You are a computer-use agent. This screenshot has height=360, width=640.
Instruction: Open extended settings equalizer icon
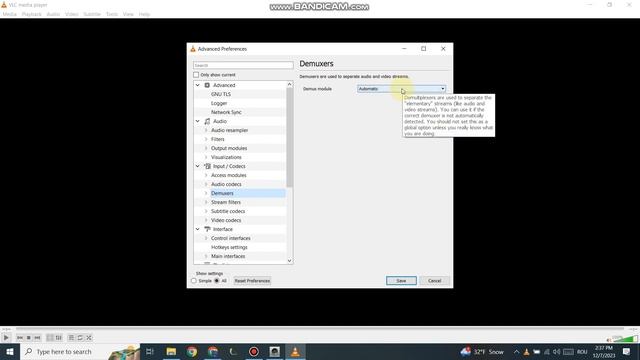coord(59,338)
